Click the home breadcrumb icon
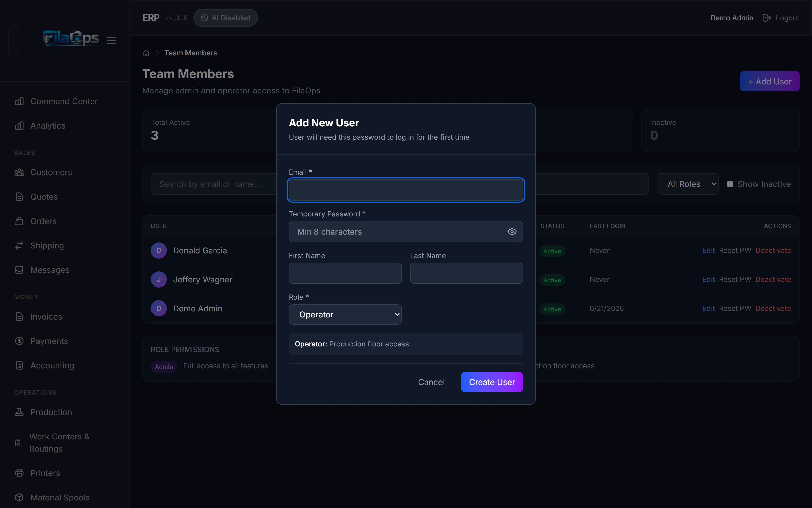The image size is (812, 508). 146,53
